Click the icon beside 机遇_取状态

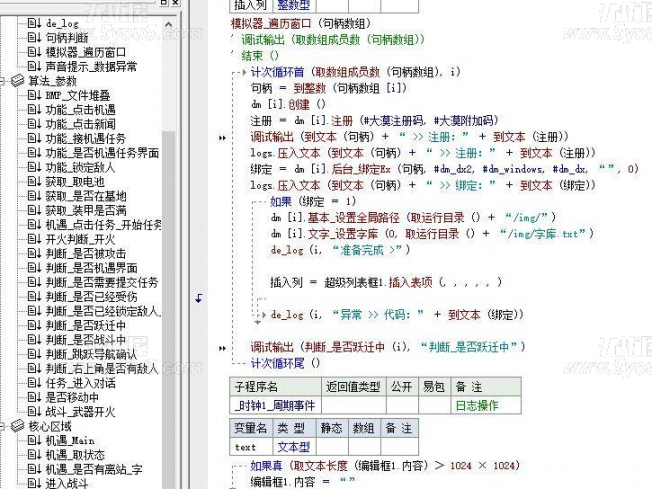point(35,454)
